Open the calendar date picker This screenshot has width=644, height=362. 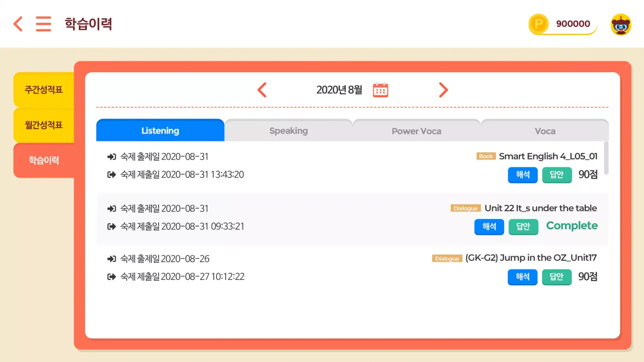tap(380, 90)
